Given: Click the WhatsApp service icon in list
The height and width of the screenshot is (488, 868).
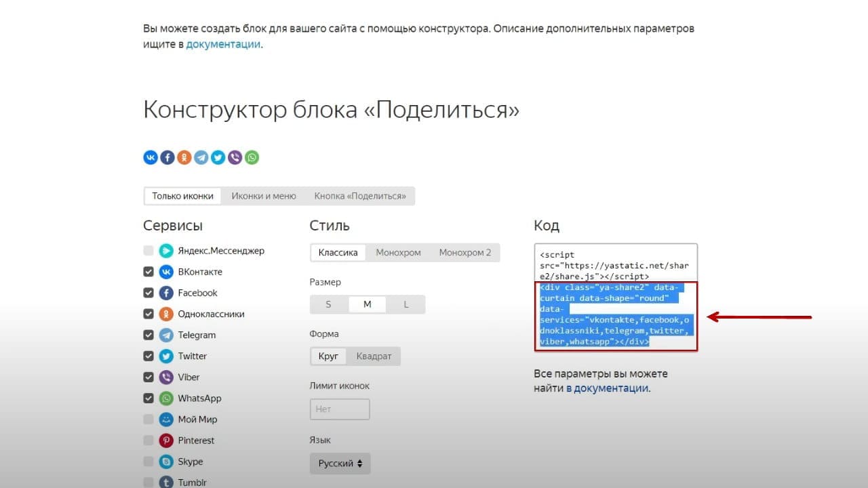Looking at the screenshot, I should (166, 398).
